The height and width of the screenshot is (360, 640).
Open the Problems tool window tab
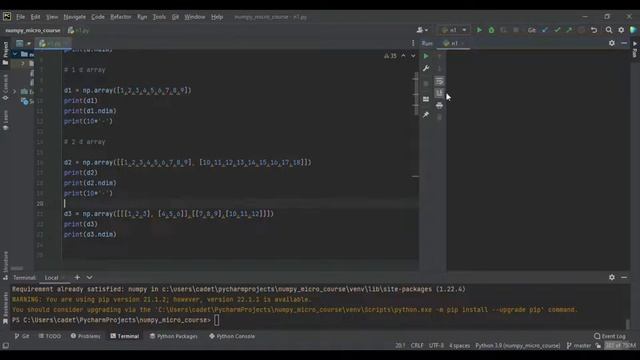(85, 336)
